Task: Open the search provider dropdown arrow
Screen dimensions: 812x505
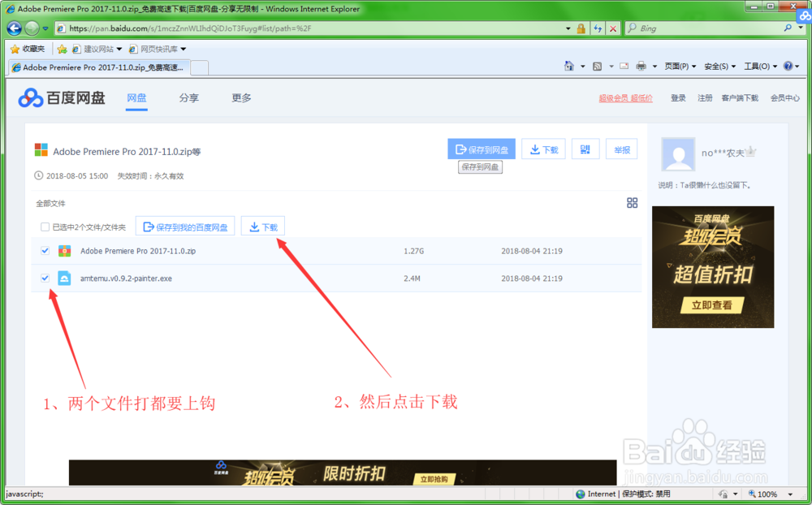Action: 801,28
